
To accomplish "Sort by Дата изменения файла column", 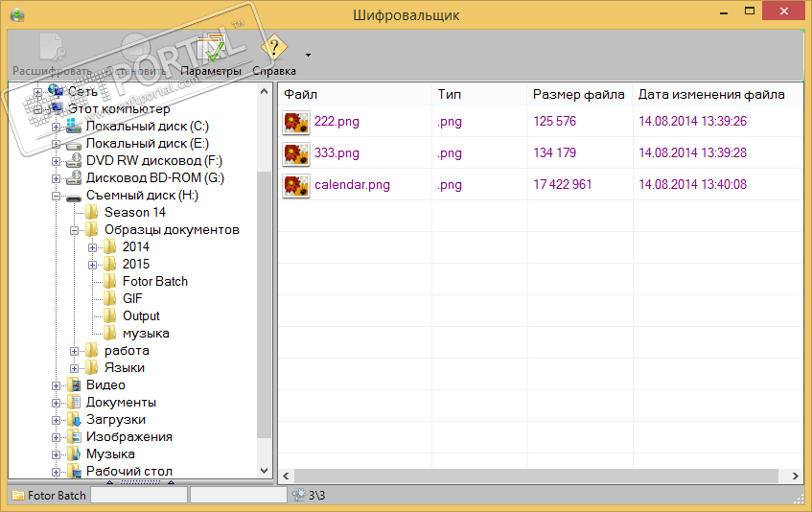I will [x=718, y=94].
